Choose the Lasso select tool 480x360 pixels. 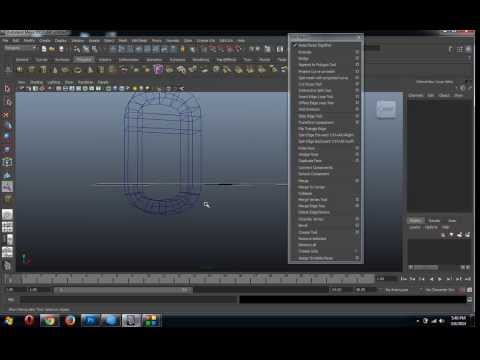pos(7,102)
